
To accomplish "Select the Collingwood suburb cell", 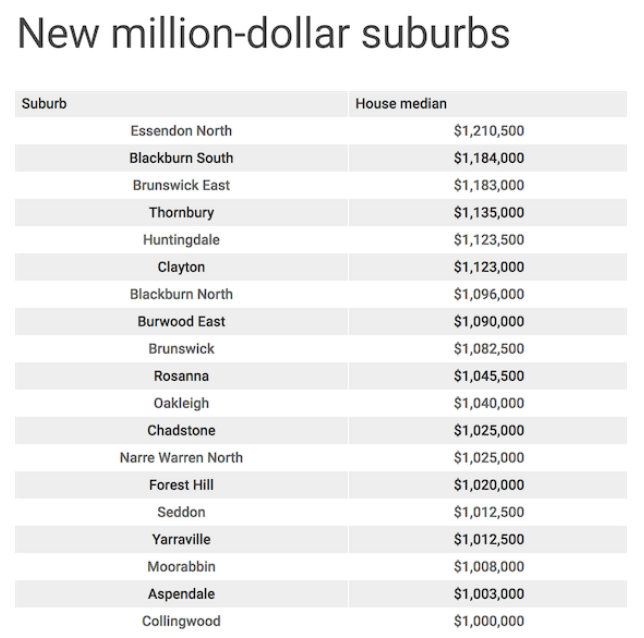I will pos(181,621).
